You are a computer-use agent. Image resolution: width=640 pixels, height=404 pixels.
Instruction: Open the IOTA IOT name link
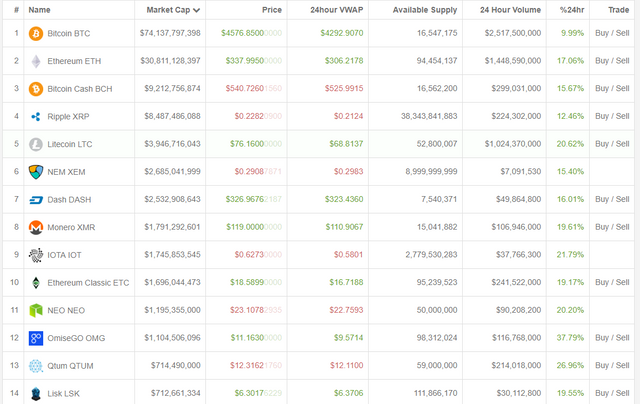[64, 255]
